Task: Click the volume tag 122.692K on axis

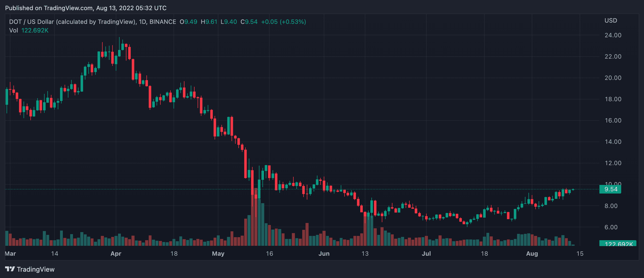Action: [618, 243]
